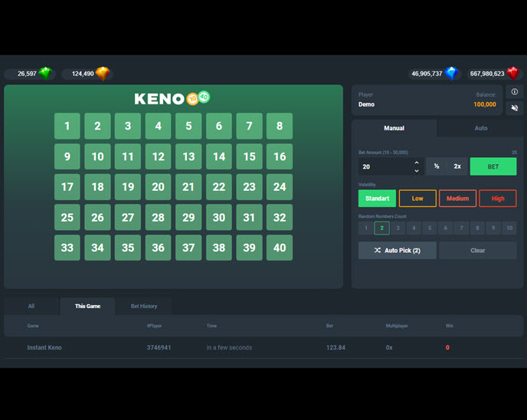Select Medium volatility option

[x=457, y=199]
